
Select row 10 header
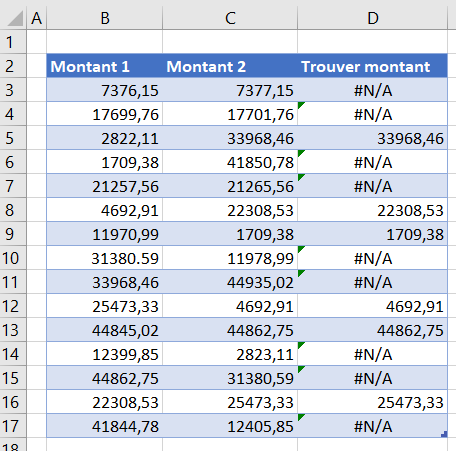[x=13, y=258]
